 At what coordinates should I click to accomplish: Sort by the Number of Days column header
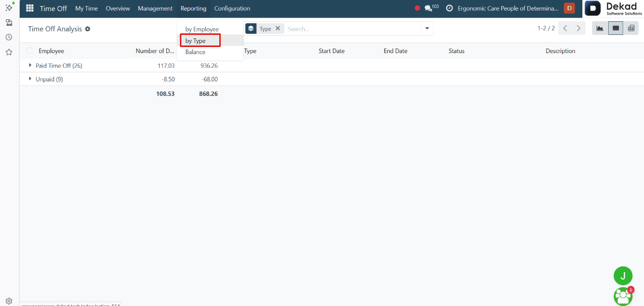click(x=155, y=51)
